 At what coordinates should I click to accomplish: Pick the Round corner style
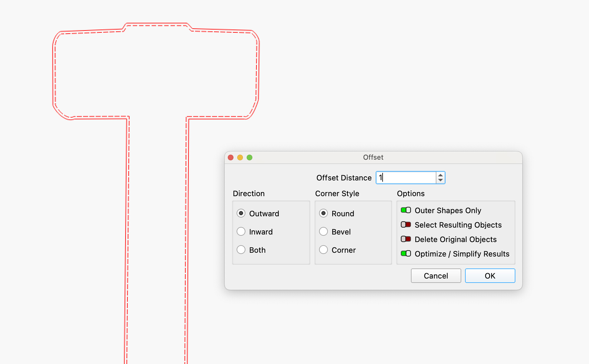(323, 213)
